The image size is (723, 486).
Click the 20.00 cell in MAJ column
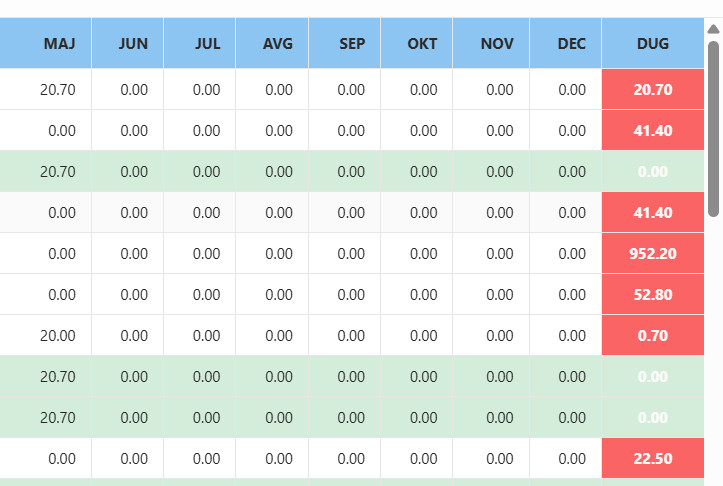click(x=58, y=335)
